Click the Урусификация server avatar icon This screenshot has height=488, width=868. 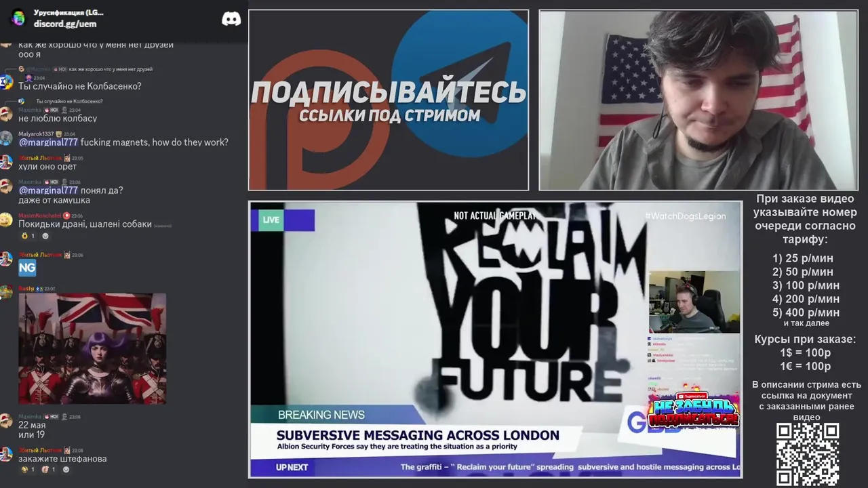click(18, 18)
